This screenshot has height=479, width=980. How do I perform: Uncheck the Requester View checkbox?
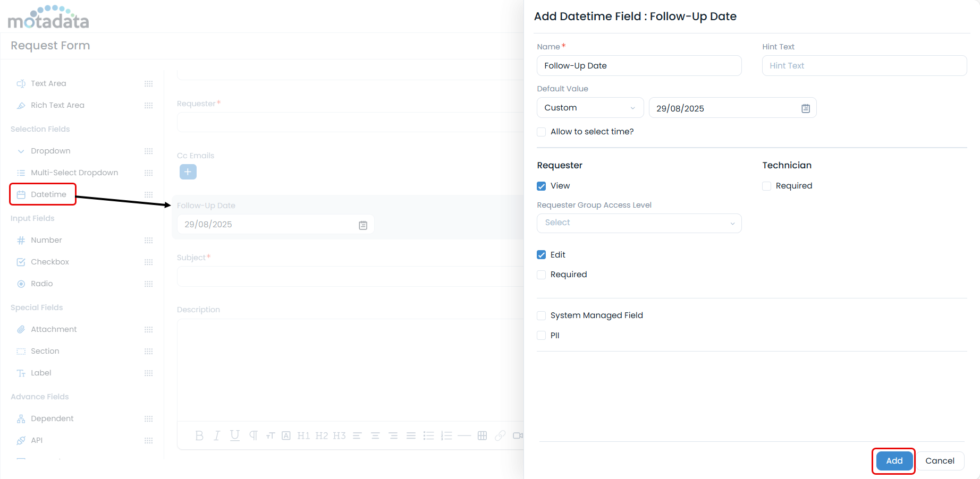[542, 186]
